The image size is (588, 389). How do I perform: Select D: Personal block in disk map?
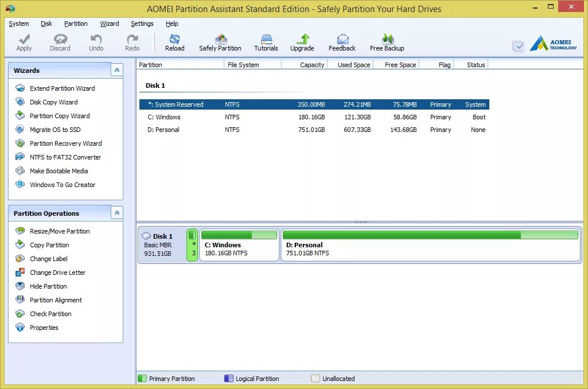430,246
